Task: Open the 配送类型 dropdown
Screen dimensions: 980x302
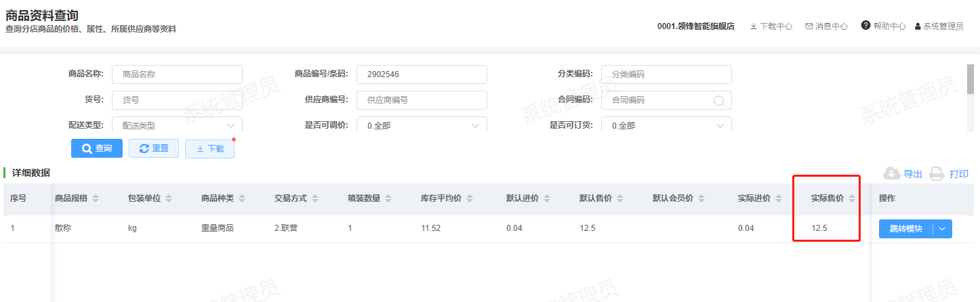Action: (x=177, y=125)
